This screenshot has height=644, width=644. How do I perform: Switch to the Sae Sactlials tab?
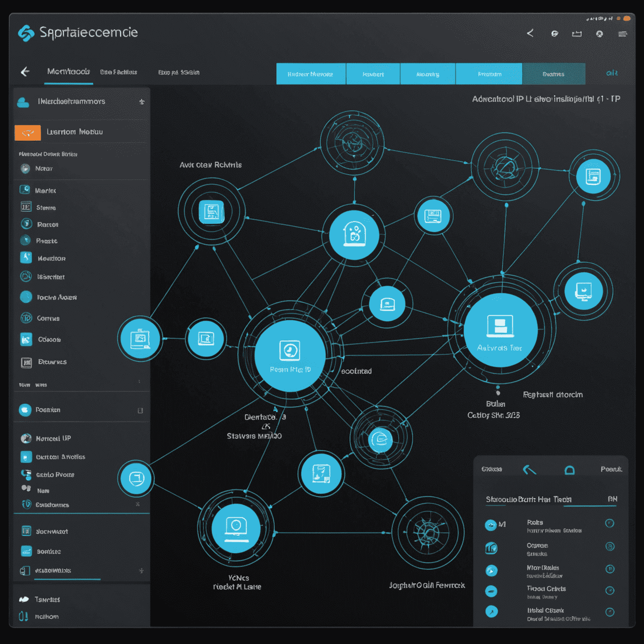[119, 72]
